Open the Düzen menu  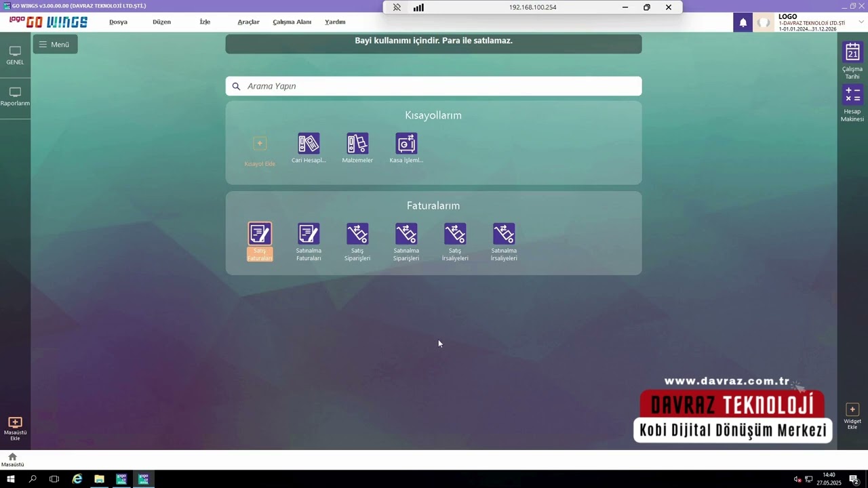pyautogui.click(x=161, y=22)
